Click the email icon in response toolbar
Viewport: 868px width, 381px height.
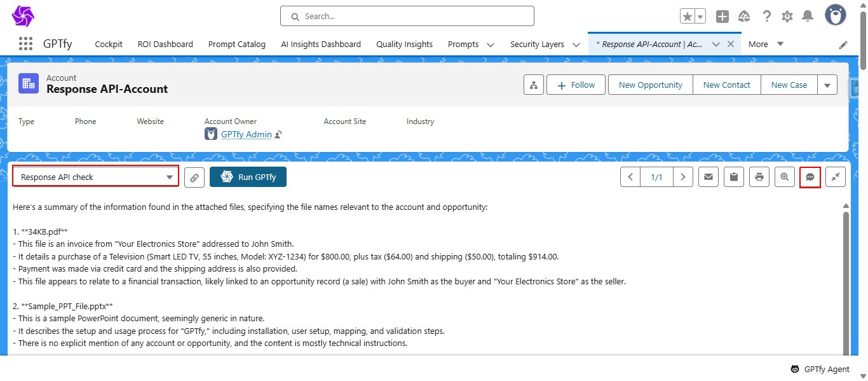coord(709,177)
